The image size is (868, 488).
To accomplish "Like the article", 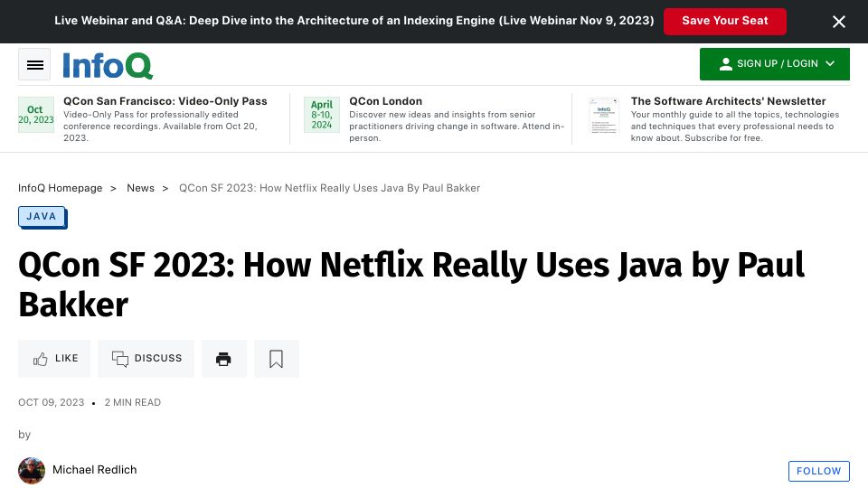I will [54, 359].
